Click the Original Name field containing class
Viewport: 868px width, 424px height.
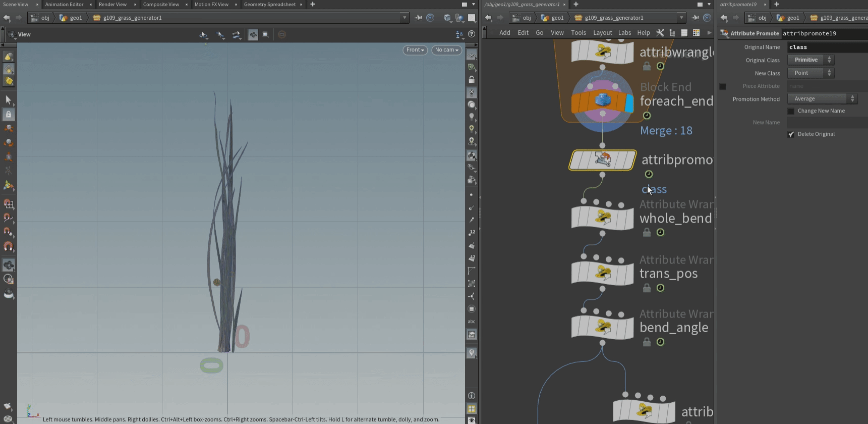[827, 47]
